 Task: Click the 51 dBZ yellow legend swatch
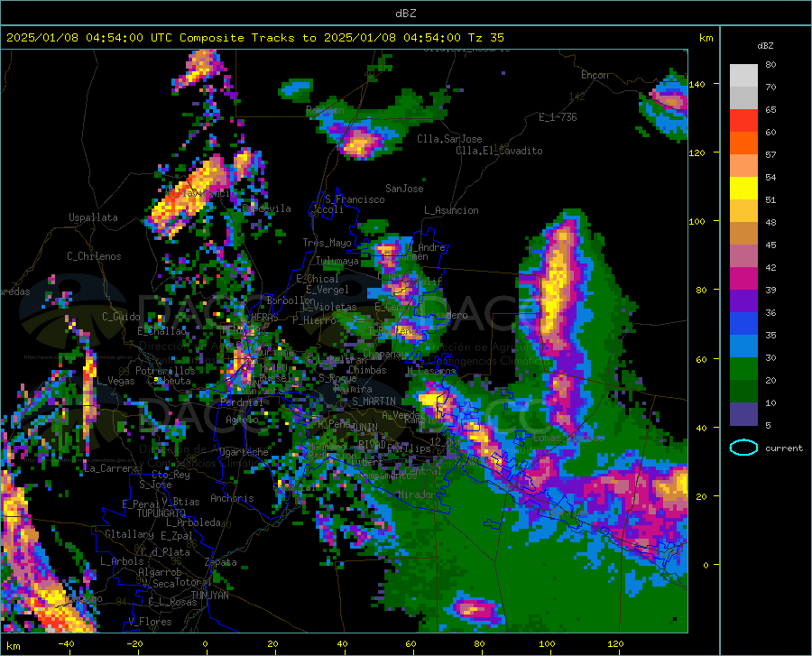[x=743, y=189]
